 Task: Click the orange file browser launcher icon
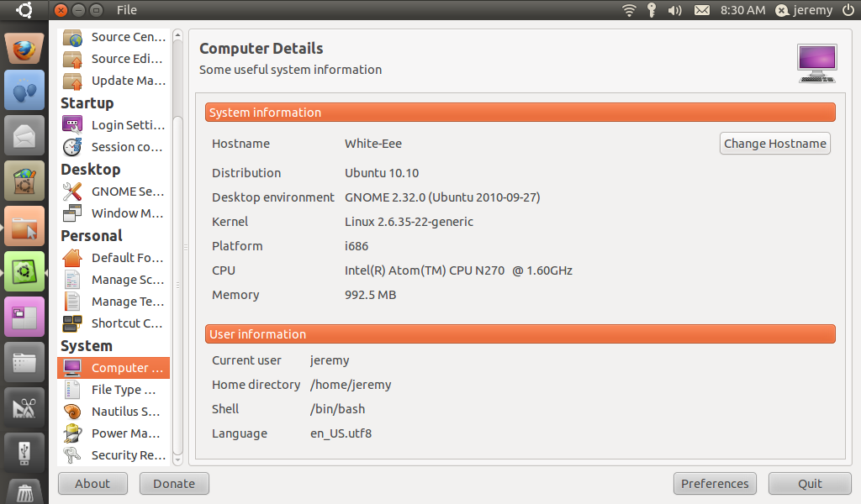(24, 227)
